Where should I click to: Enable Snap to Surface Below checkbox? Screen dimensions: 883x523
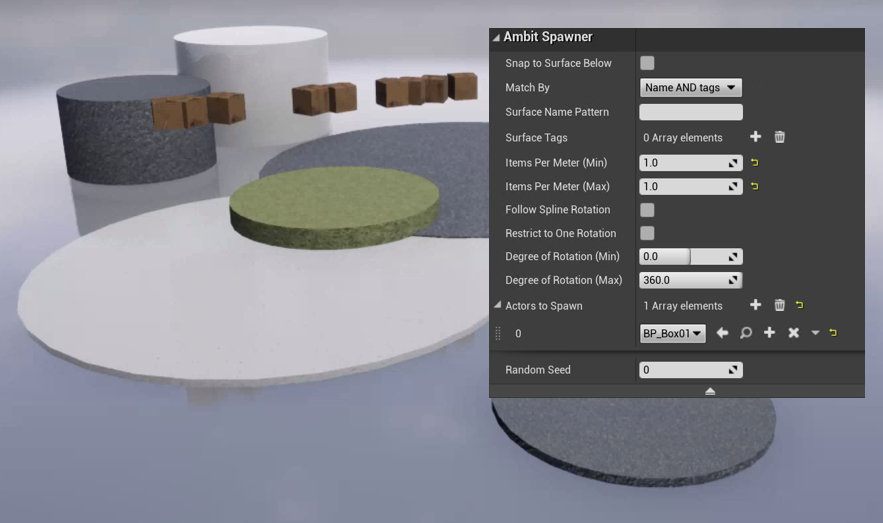pyautogui.click(x=647, y=63)
